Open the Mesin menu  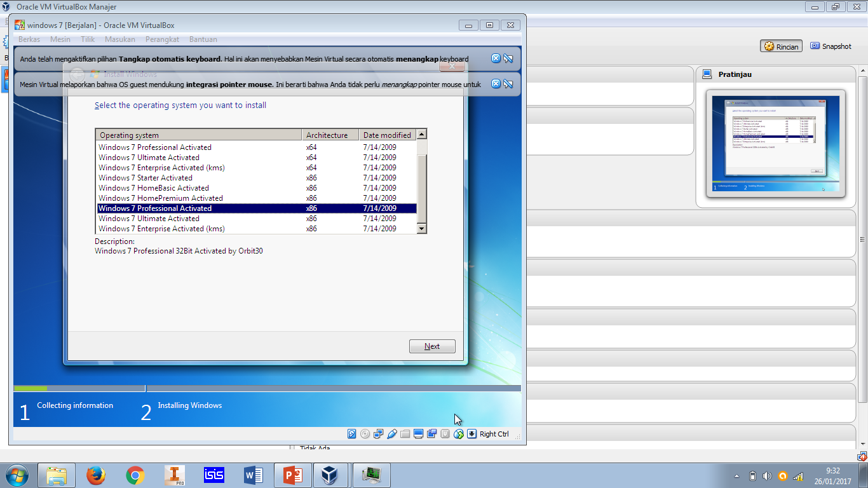pyautogui.click(x=60, y=39)
